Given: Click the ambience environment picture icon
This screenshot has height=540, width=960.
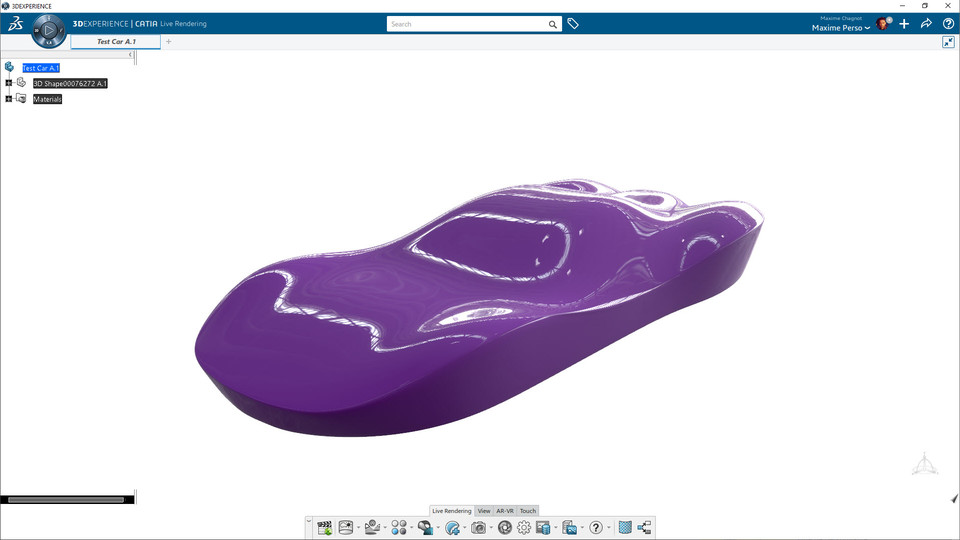Looking at the screenshot, I should tap(346, 527).
